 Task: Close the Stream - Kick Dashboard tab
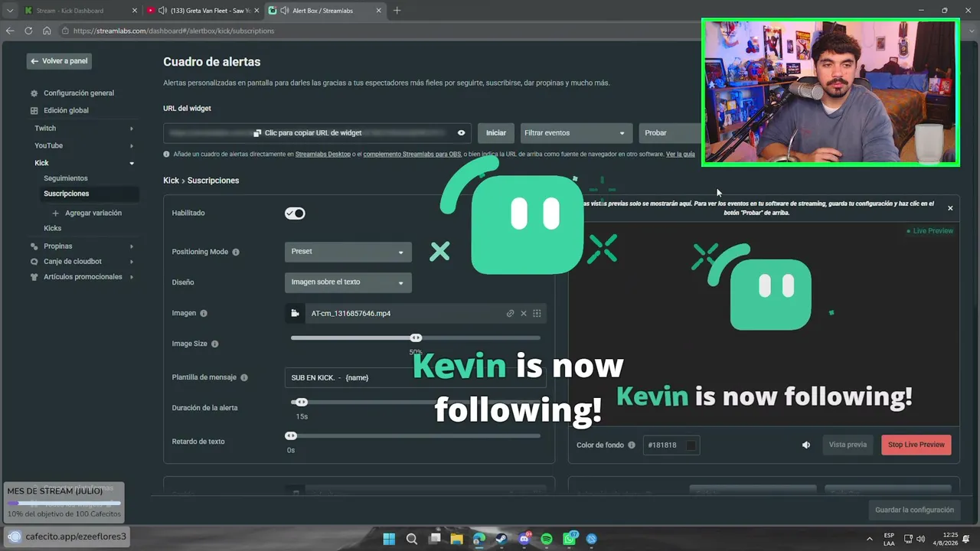click(x=135, y=11)
